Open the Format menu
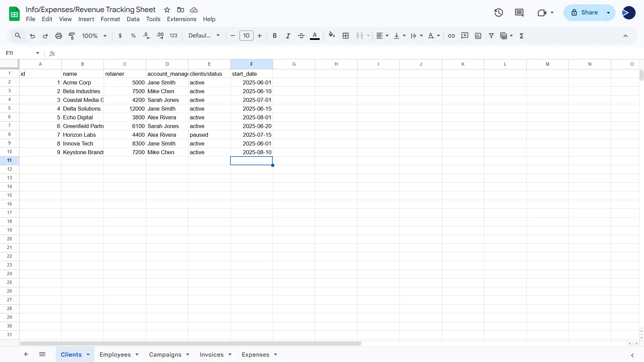This screenshot has width=644, height=362. [x=110, y=19]
